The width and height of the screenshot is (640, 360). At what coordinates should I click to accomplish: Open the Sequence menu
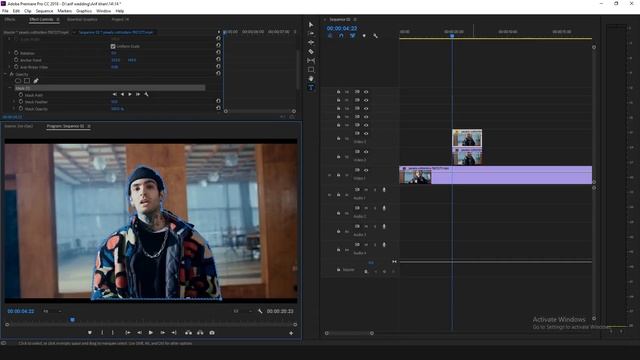44,11
